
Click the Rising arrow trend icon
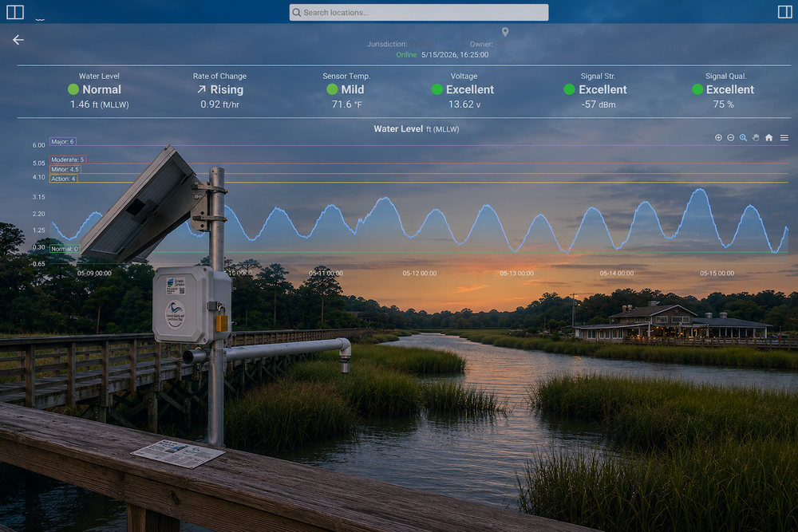point(202,89)
